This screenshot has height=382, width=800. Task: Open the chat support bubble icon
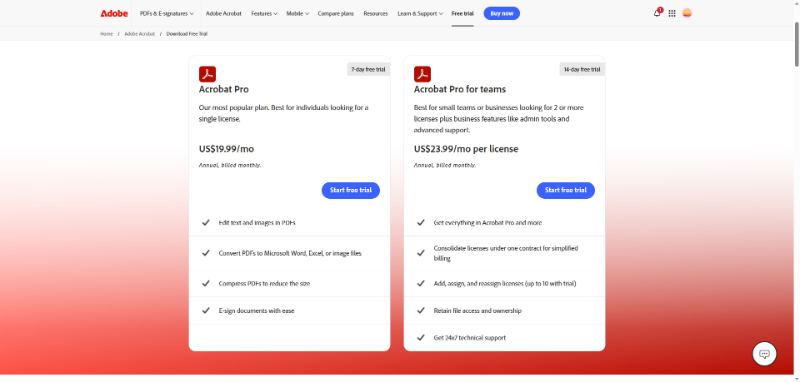click(764, 354)
